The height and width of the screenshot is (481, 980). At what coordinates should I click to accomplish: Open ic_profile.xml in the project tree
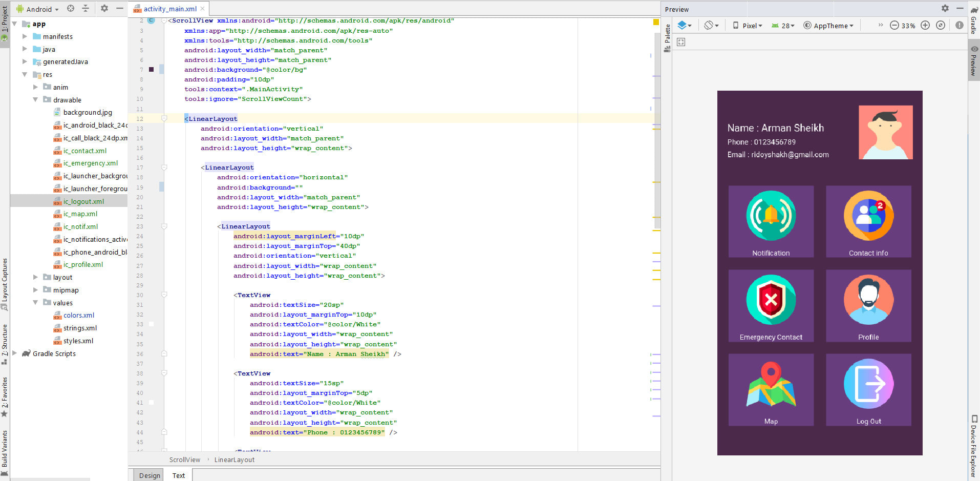83,265
